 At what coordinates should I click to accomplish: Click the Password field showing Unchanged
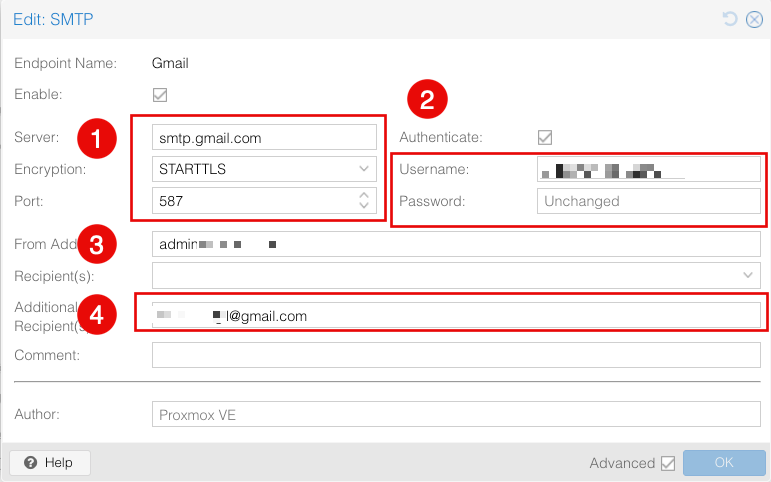pos(648,201)
